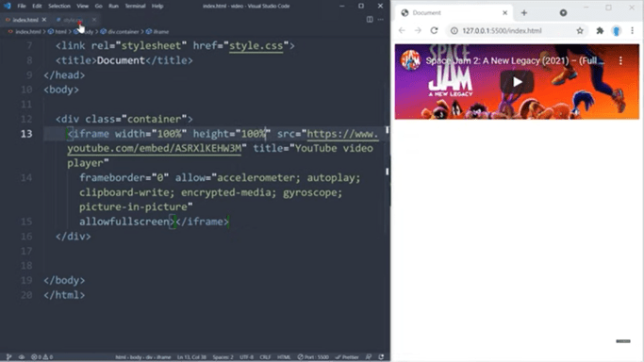Click allowfullscreen attribute on line 15
Viewport: 644px width, 362px height.
pos(124,222)
